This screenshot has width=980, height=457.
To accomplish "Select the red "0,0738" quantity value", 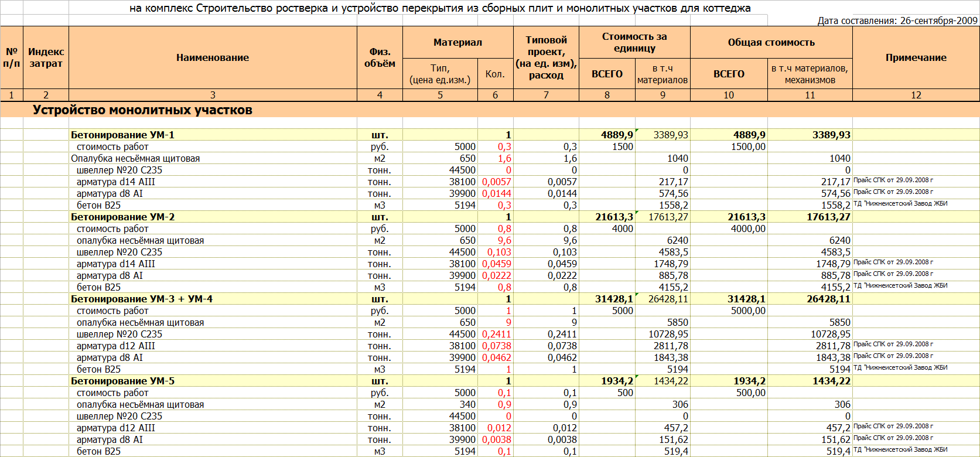I will 497,346.
